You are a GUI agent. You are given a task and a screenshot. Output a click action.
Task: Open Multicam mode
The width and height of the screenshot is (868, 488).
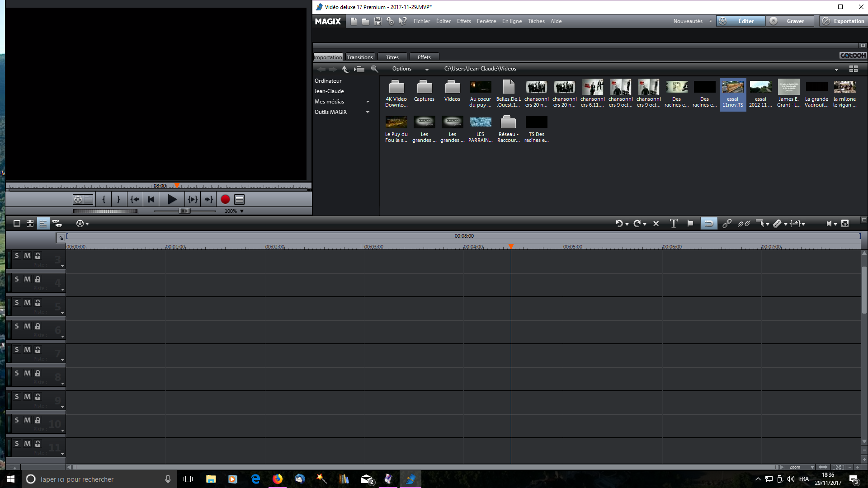click(57, 223)
